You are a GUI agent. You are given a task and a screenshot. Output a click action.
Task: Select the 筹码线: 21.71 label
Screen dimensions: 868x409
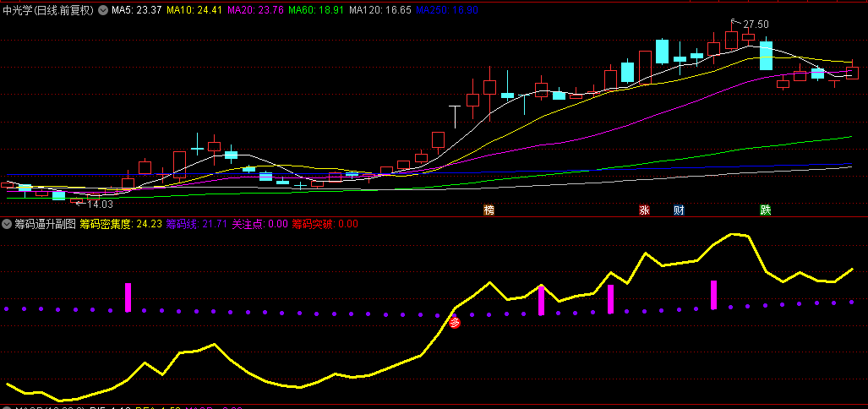(x=197, y=224)
